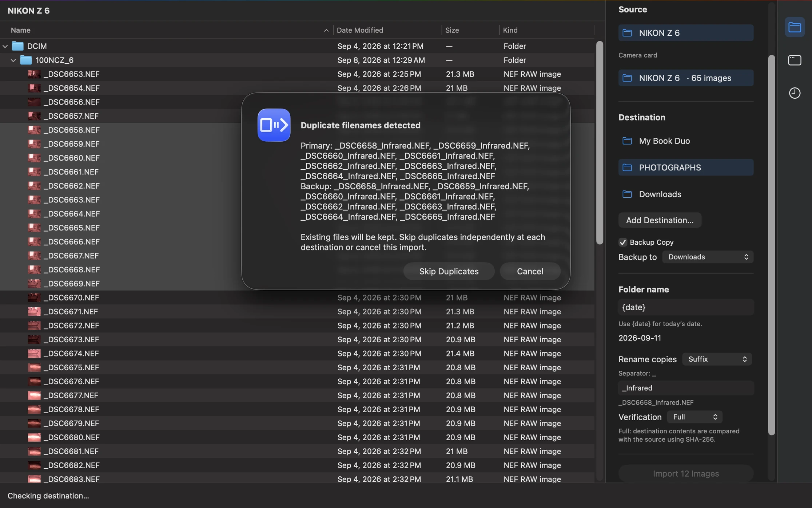This screenshot has height=508, width=812.
Task: Click Add Destination... button
Action: point(660,220)
